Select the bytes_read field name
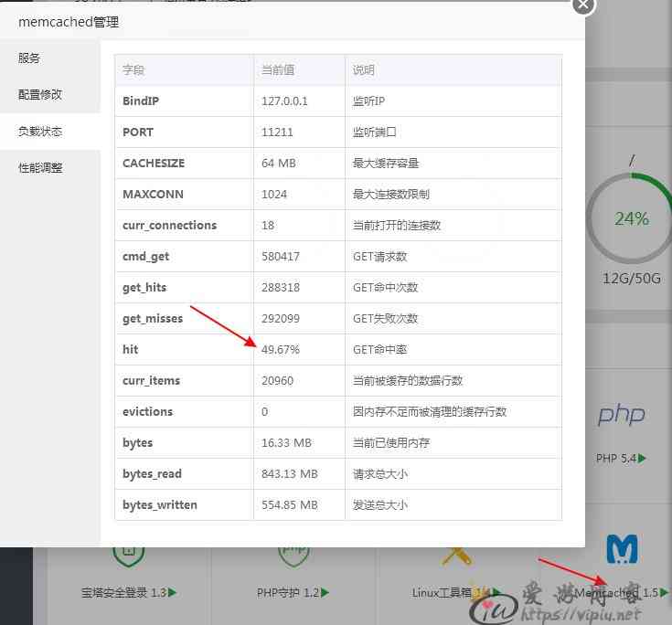 [152, 474]
